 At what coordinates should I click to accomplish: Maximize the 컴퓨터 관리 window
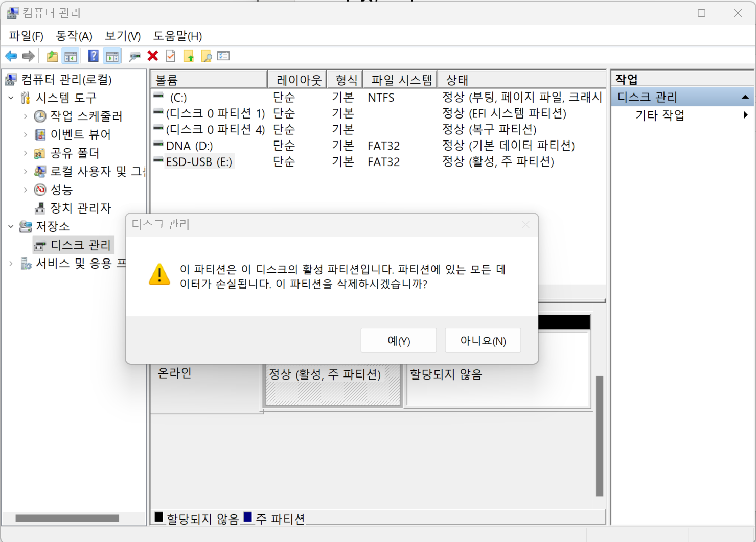coord(701,13)
